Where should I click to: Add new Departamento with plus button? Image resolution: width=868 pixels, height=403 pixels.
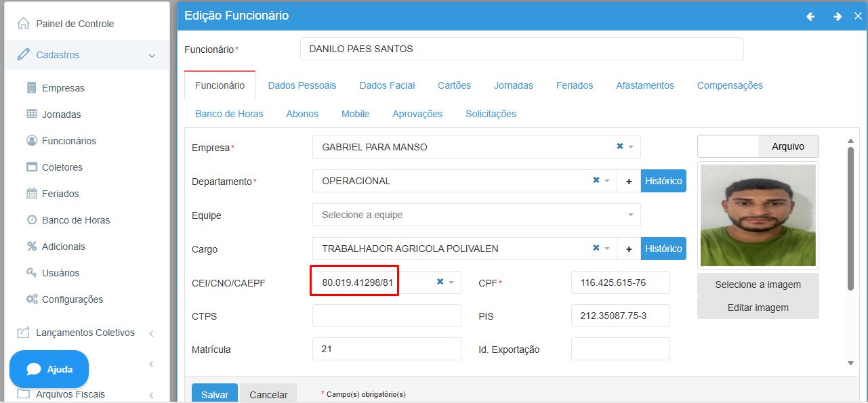click(629, 181)
